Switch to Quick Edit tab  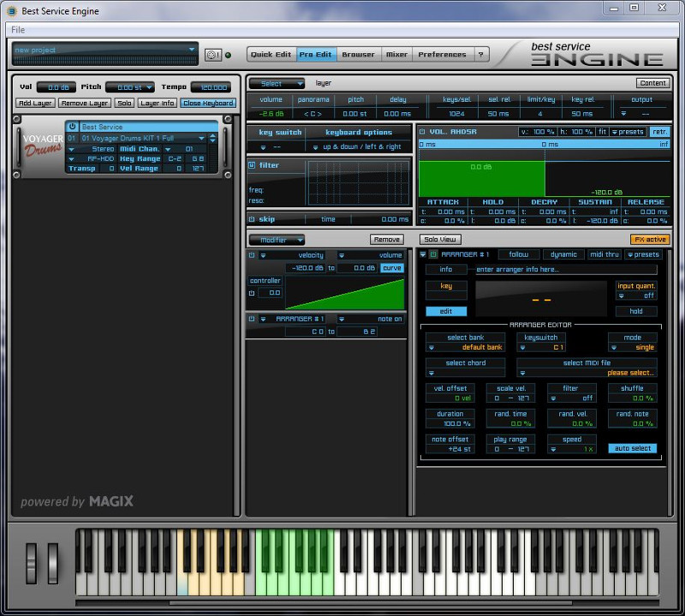click(x=271, y=55)
